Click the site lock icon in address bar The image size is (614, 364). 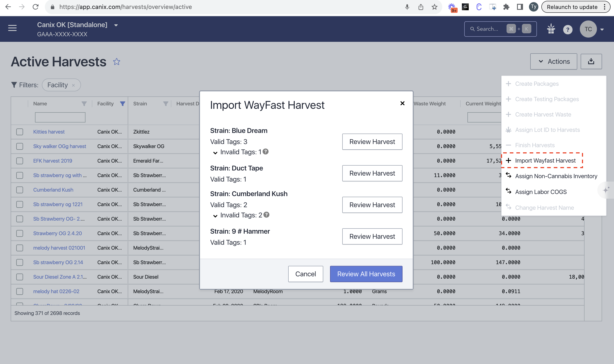(x=52, y=7)
